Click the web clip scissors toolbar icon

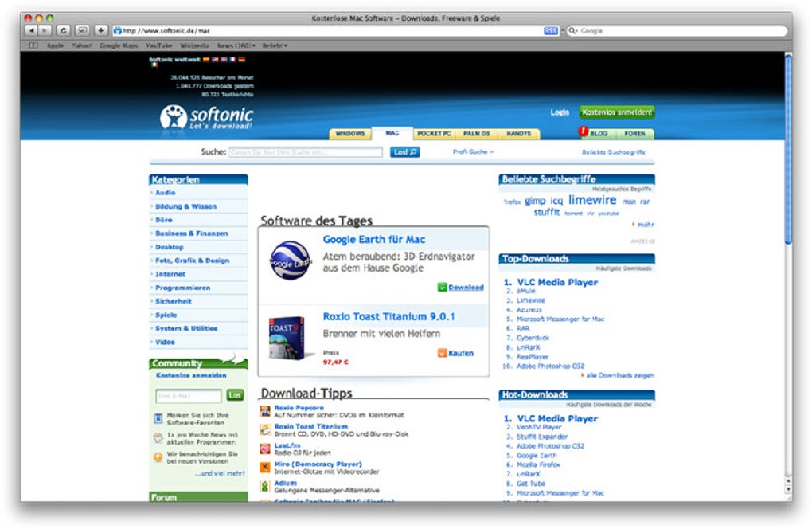[x=82, y=30]
